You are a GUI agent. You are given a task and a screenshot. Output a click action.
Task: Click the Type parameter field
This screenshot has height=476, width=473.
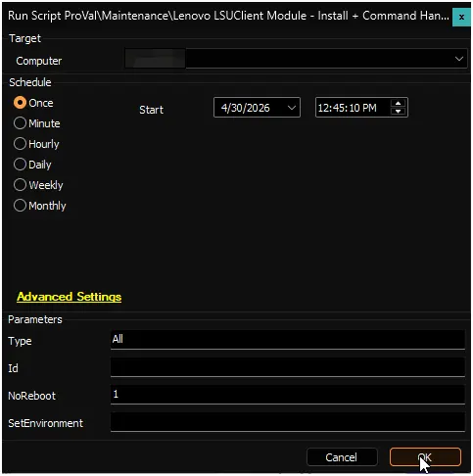coord(288,340)
